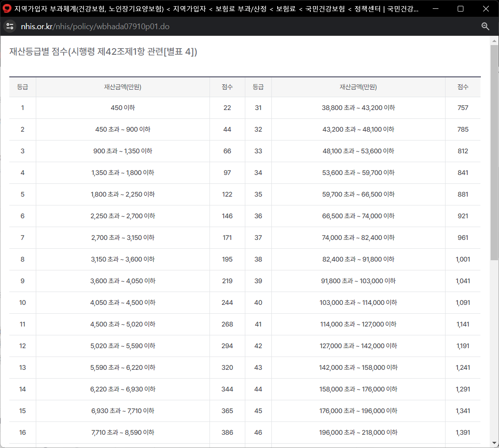
Task: Click the cell '142,000 초과 ~ 158,000 이하'
Action: pyautogui.click(x=358, y=368)
